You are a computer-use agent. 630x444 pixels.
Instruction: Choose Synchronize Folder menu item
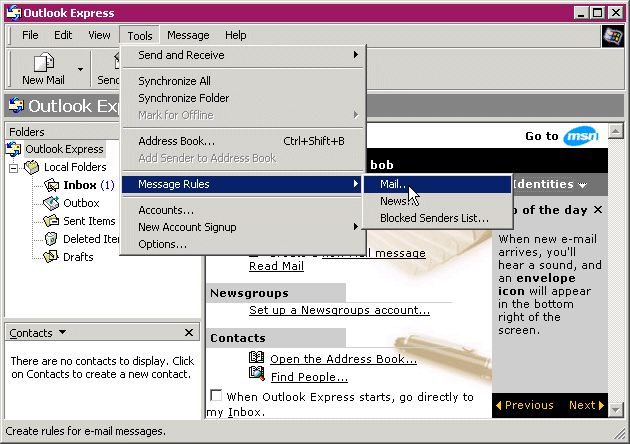coord(243,98)
